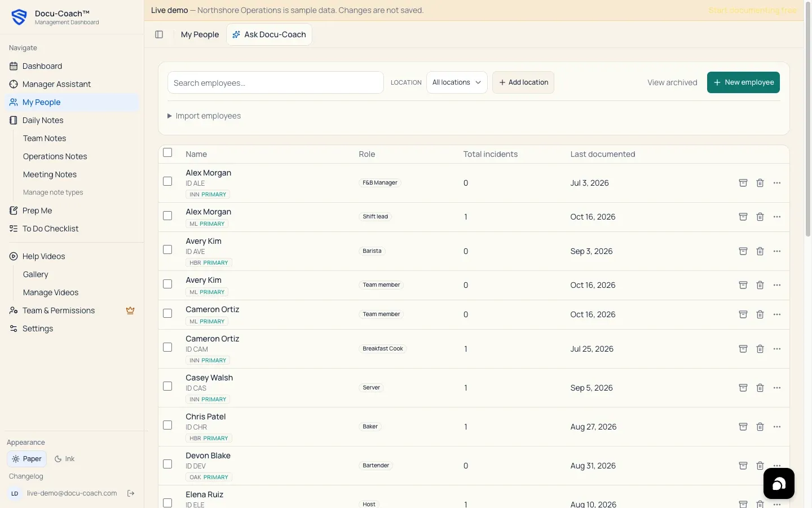Expand the Import employees section
This screenshot has width=812, height=508.
[x=204, y=116]
